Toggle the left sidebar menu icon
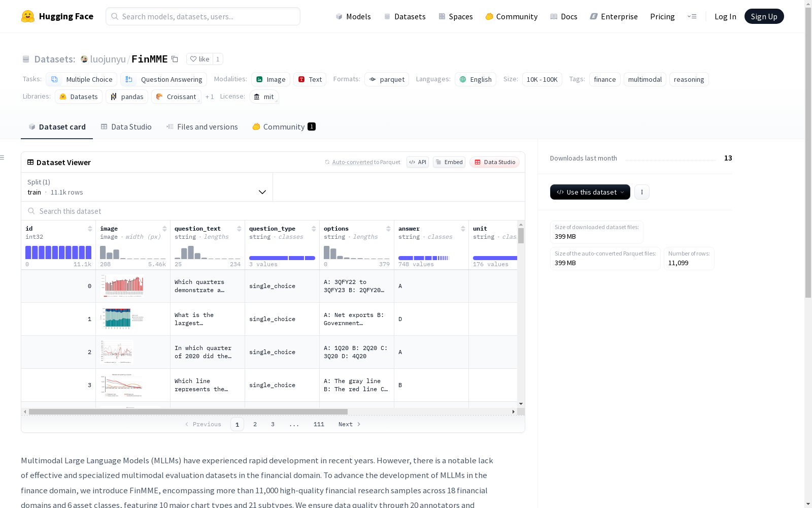This screenshot has width=812, height=508. tap(3, 157)
